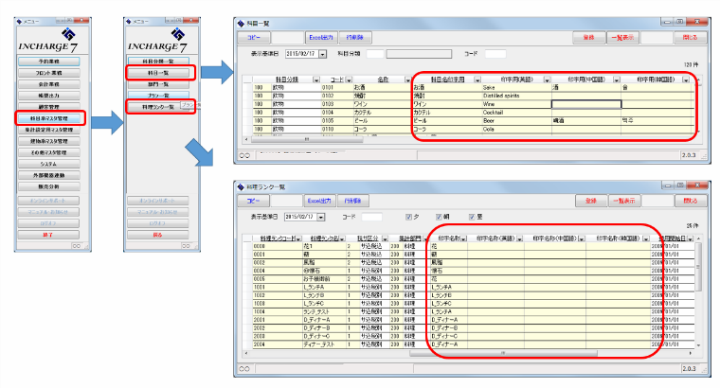Click the INCHARGE 7 logo in the second menu window
Viewport: 720px width, 388px height.
click(158, 41)
